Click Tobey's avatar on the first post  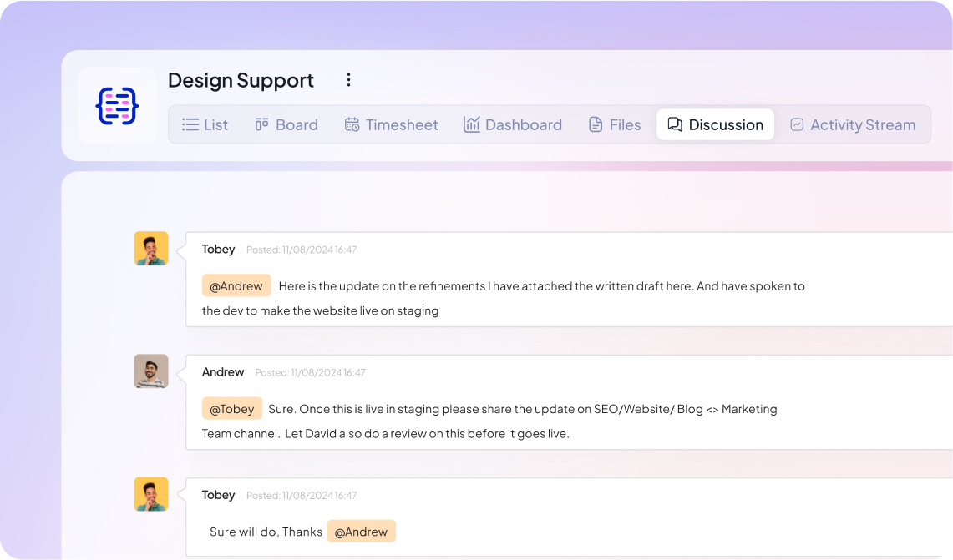(151, 249)
